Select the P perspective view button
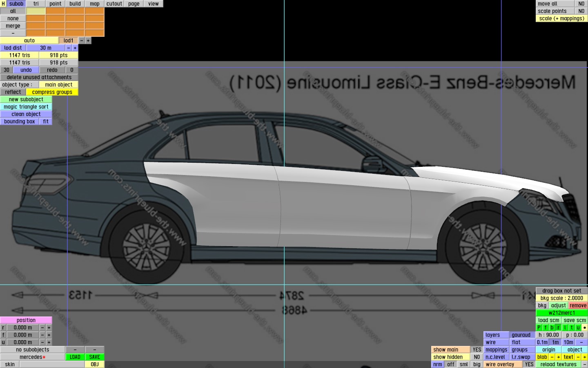Screen dimensions: 588x368 coord(539,328)
